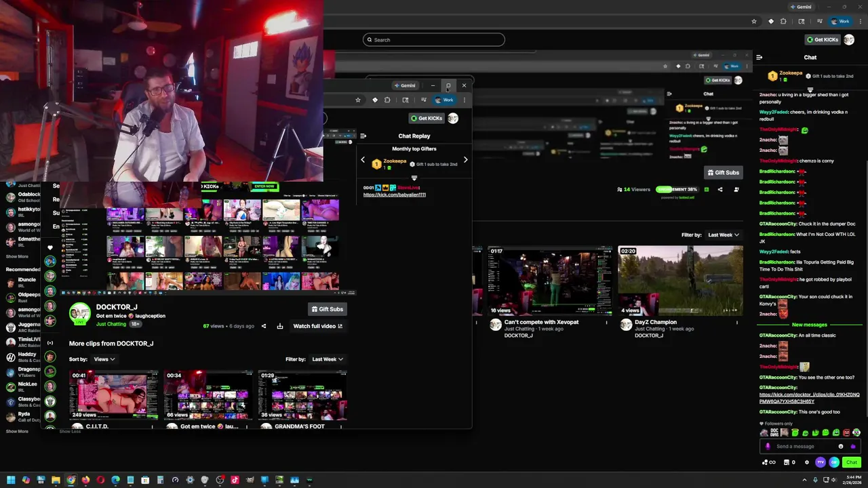Image resolution: width=868 pixels, height=488 pixels.
Task: Click the Kick search box
Action: tap(434, 39)
